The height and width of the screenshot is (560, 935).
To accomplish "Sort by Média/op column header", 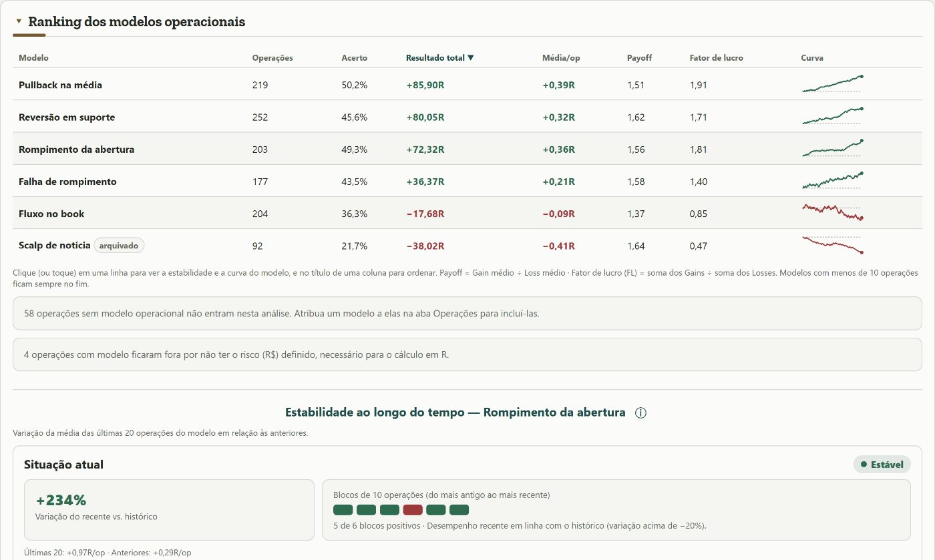I will pyautogui.click(x=561, y=58).
